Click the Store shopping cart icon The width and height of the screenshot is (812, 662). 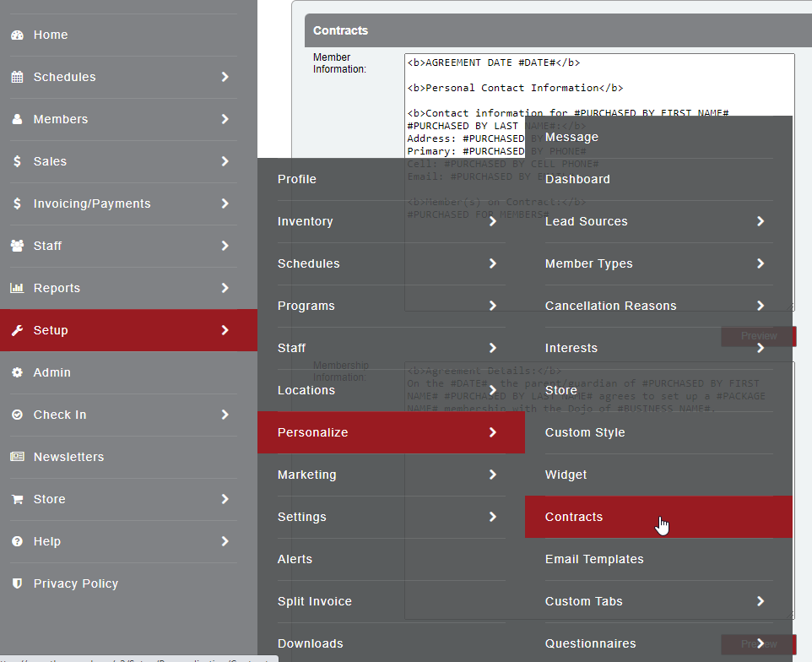click(17, 500)
